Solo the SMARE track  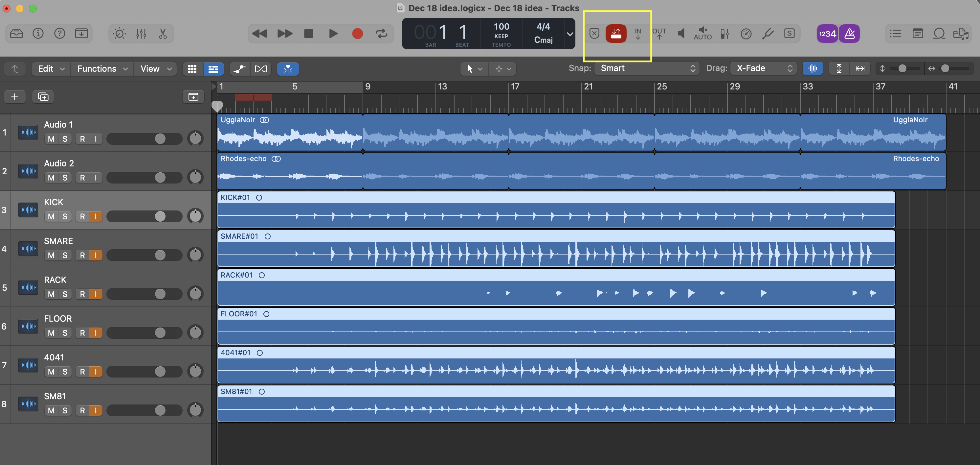(x=65, y=255)
